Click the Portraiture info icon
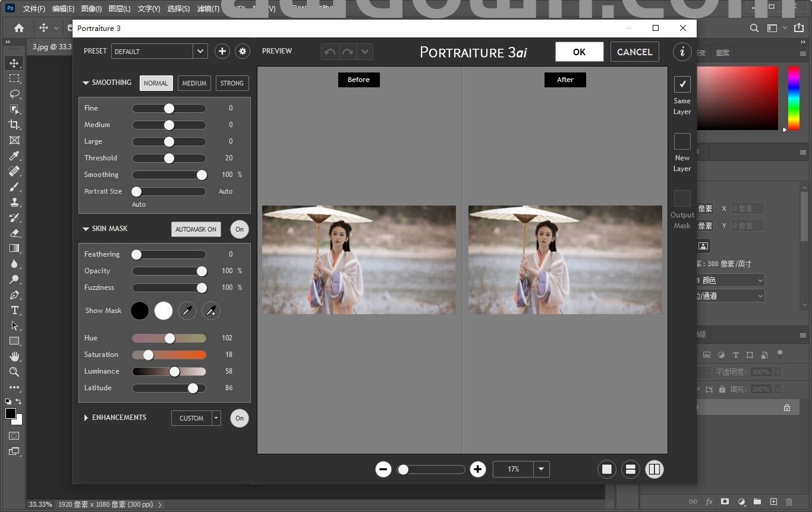Viewport: 812px width, 512px height. coord(682,52)
